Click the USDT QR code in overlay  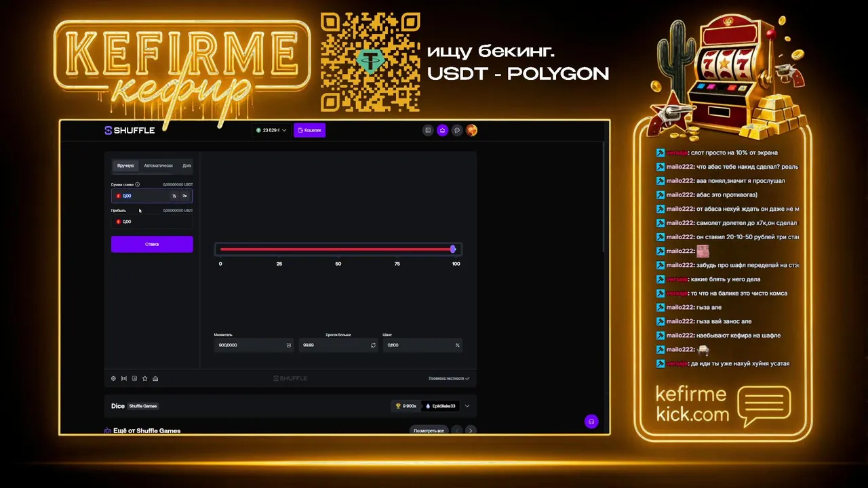click(x=370, y=62)
